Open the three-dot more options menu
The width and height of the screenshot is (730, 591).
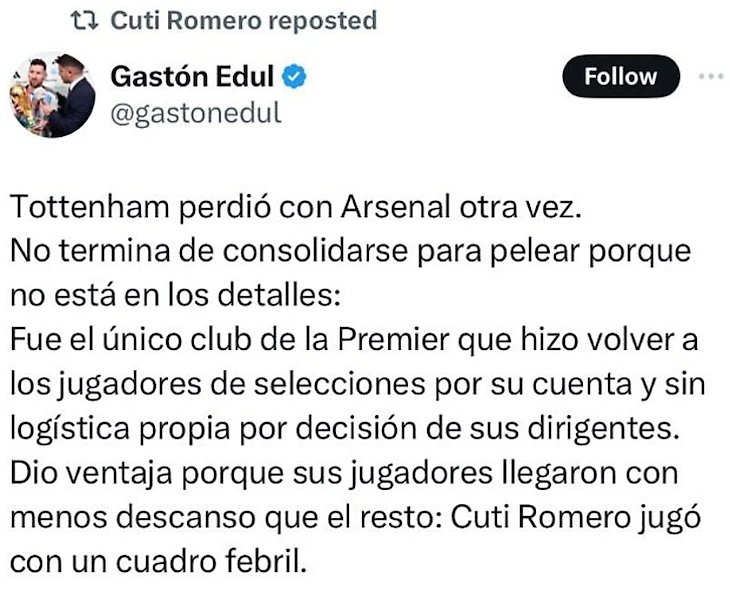710,76
